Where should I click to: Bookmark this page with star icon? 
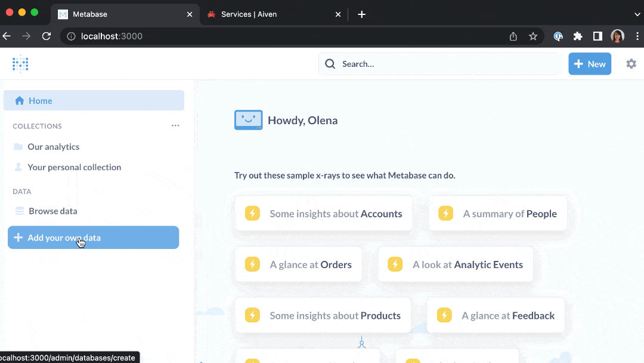[533, 36]
